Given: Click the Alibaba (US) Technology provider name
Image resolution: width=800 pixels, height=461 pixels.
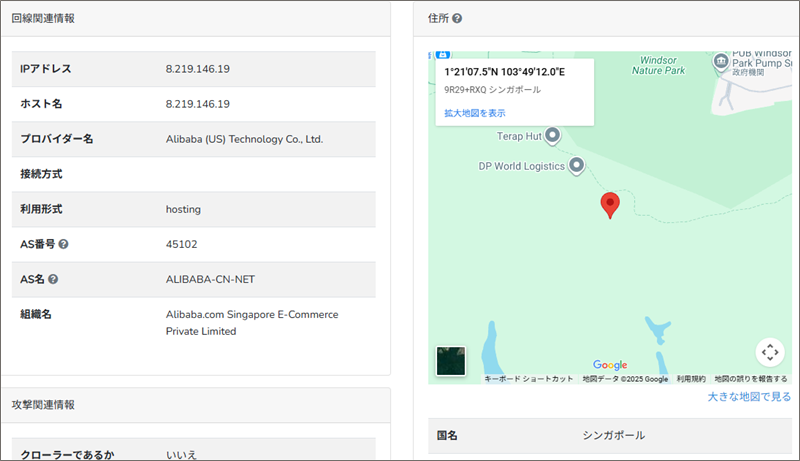Looking at the screenshot, I should (244, 139).
